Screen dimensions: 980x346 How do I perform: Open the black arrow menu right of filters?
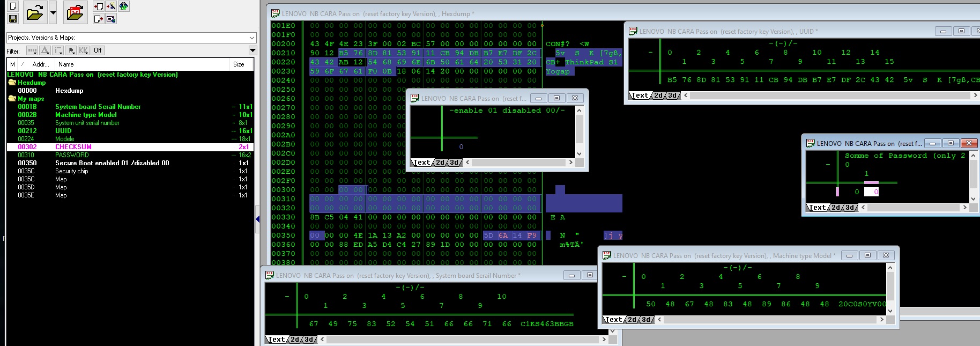[x=253, y=50]
